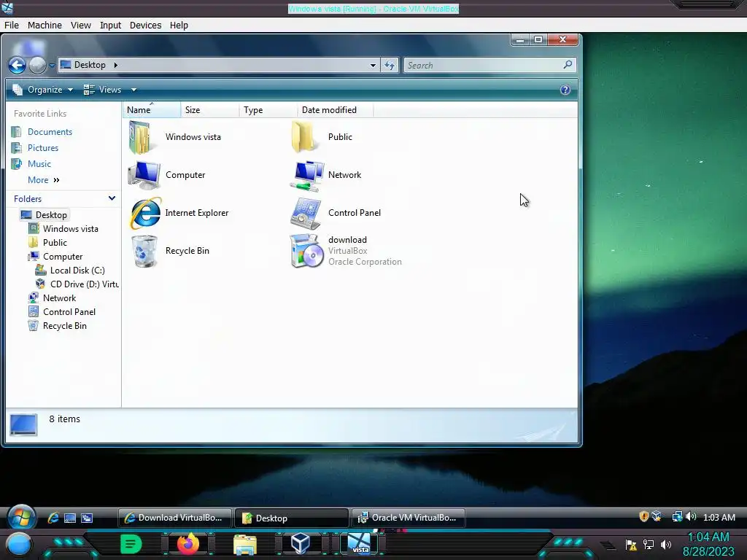
Task: Sort by the Type column header
Action: [x=268, y=110]
